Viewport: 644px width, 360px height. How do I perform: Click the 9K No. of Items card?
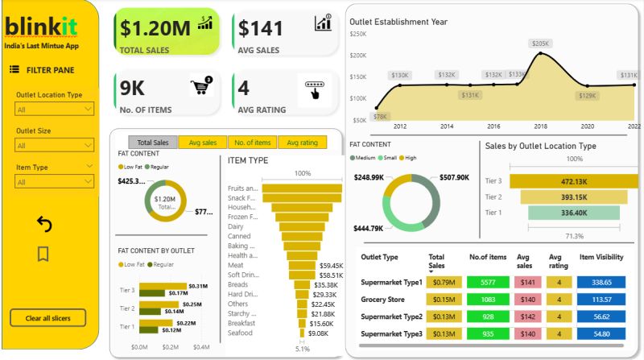(167, 93)
